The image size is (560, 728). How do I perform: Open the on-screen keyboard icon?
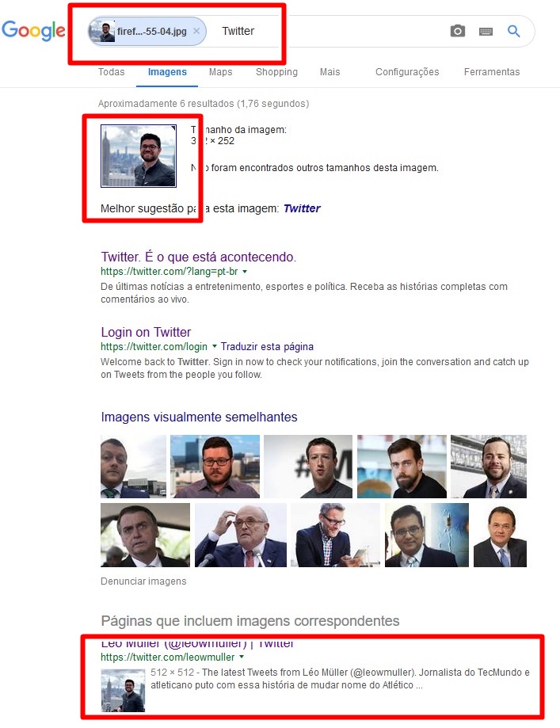pos(486,32)
